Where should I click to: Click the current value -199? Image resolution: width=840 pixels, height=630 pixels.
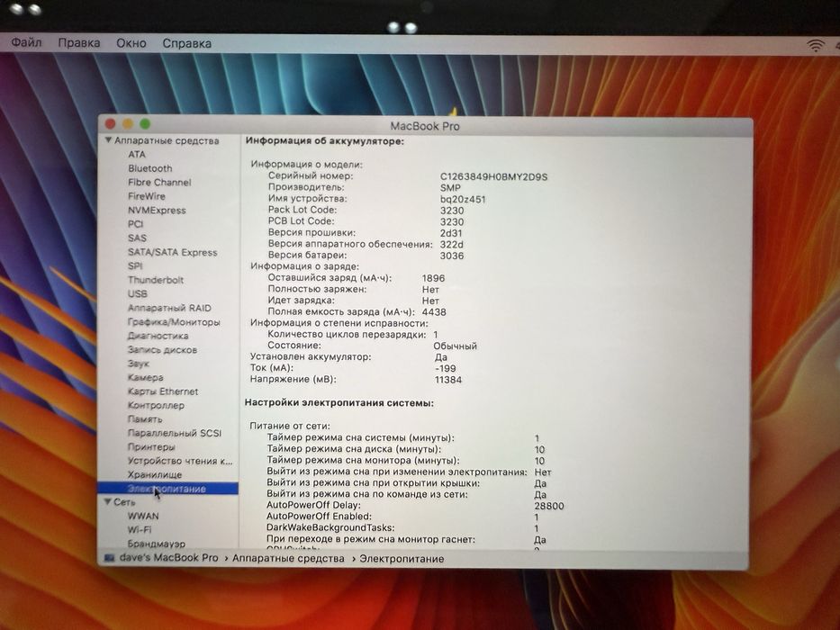click(x=446, y=368)
